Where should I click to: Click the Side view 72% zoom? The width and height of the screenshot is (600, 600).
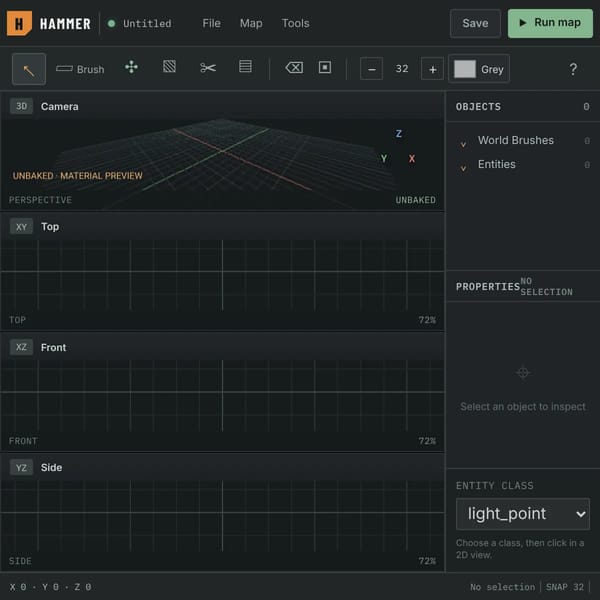pyautogui.click(x=427, y=561)
